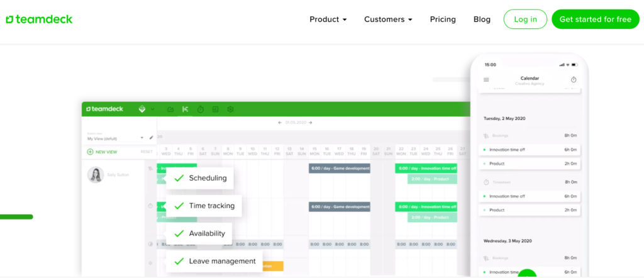The height and width of the screenshot is (278, 644).
Task: Click the Time tracking feature card
Action: 204,206
